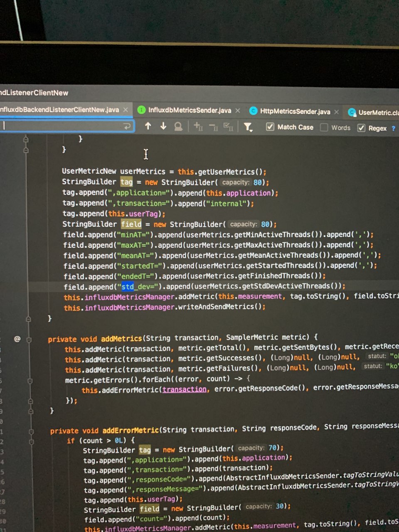The height and width of the screenshot is (532, 399).
Task: Click the class icon on HttpMetricsSender.java tab
Action: (253, 111)
